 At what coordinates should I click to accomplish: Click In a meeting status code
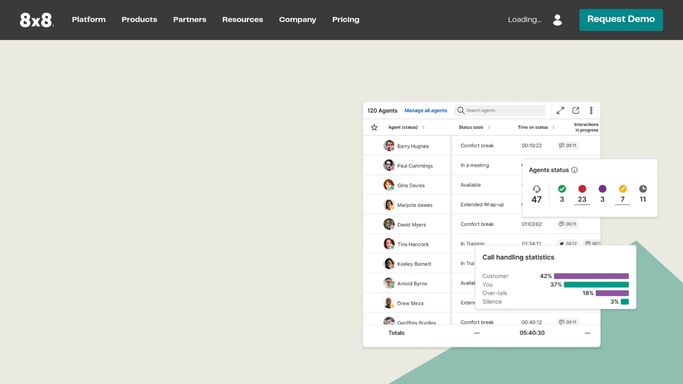(x=475, y=165)
